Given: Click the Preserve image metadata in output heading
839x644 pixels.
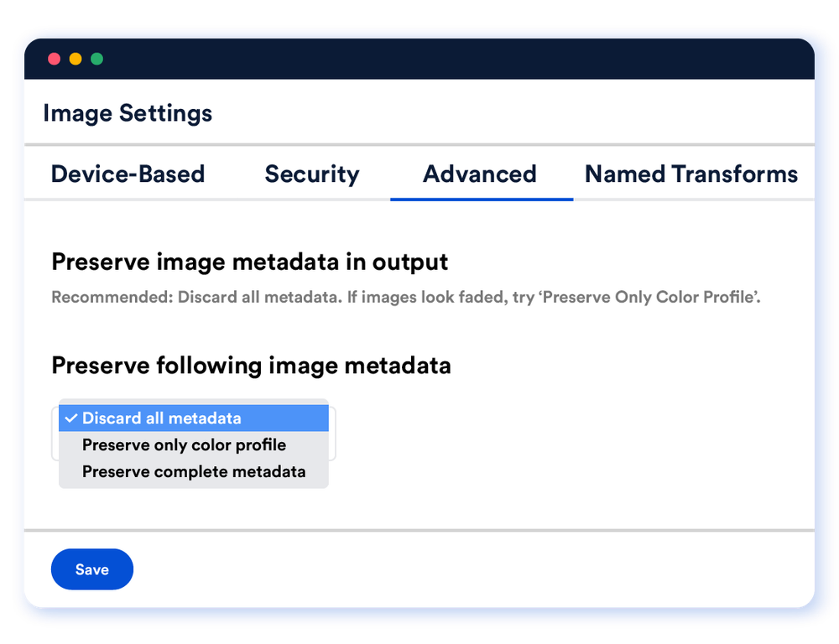Looking at the screenshot, I should 249,262.
